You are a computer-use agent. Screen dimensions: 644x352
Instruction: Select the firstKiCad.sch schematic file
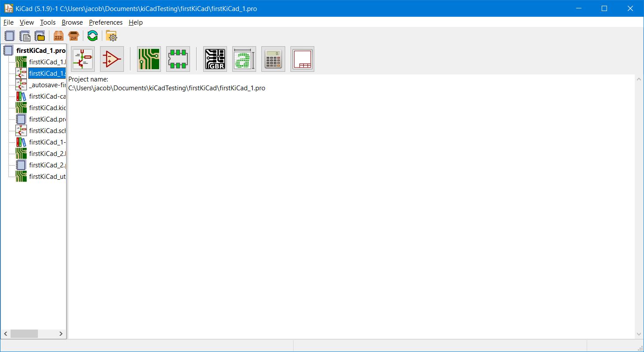pyautogui.click(x=47, y=130)
